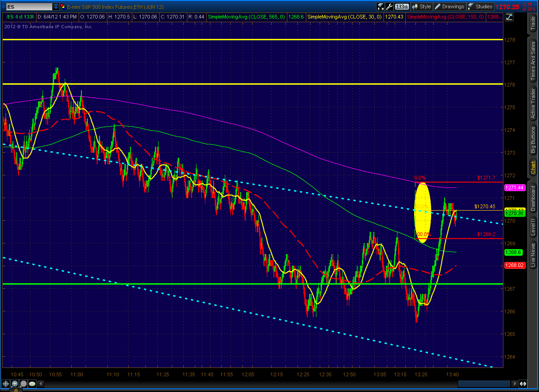Image resolution: width=539 pixels, height=392 pixels.
Task: Click the flask with arrow icon
Action: click(x=380, y=6)
